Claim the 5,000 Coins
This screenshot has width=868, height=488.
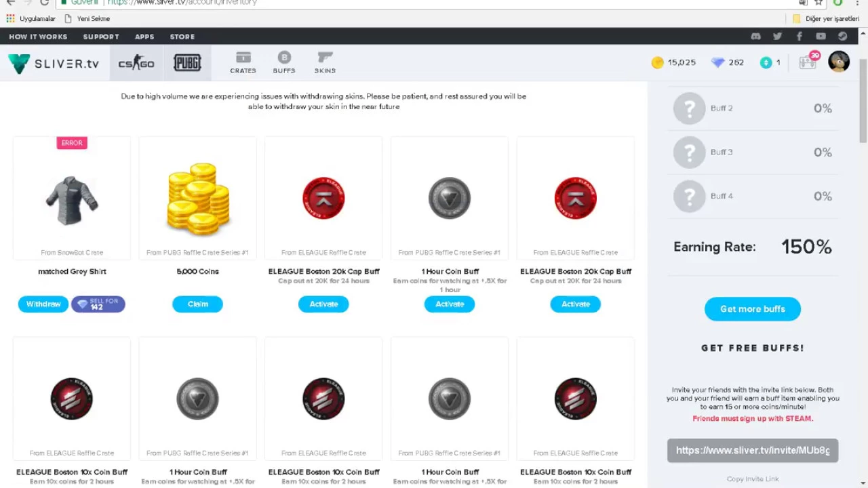coord(197,304)
